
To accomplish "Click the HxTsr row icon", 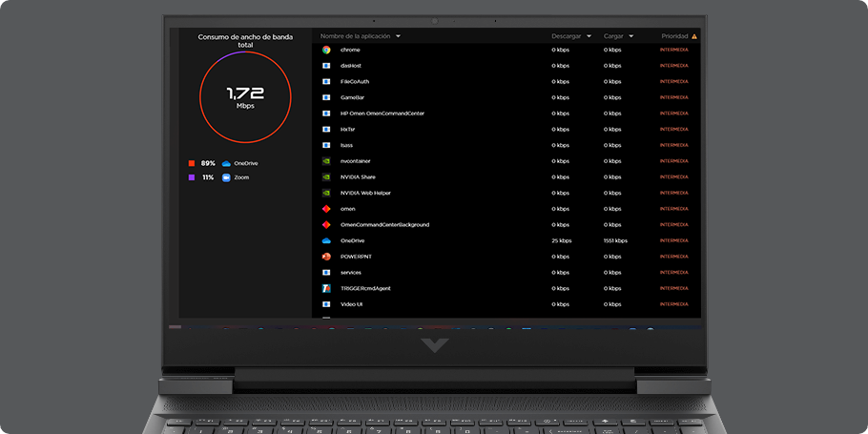I will tap(326, 130).
